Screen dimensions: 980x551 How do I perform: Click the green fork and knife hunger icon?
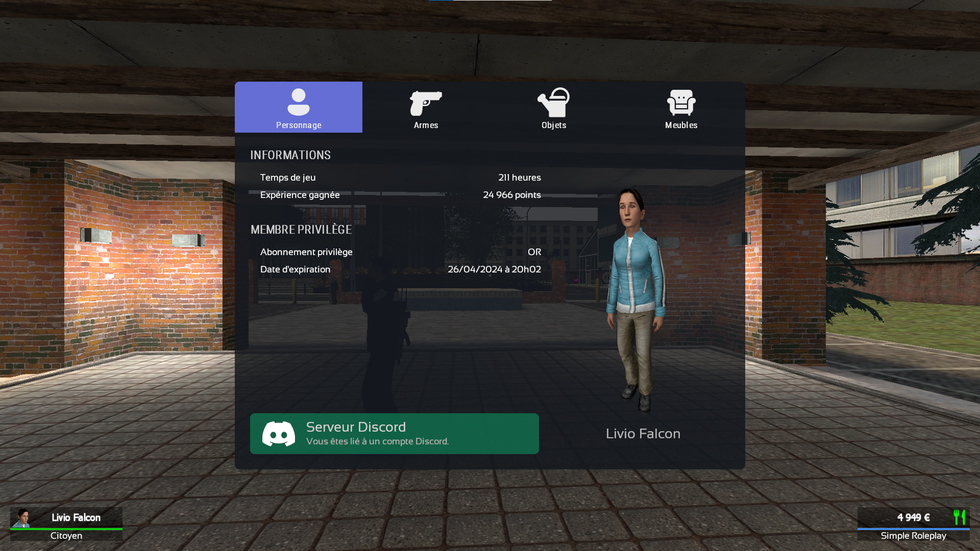(960, 517)
